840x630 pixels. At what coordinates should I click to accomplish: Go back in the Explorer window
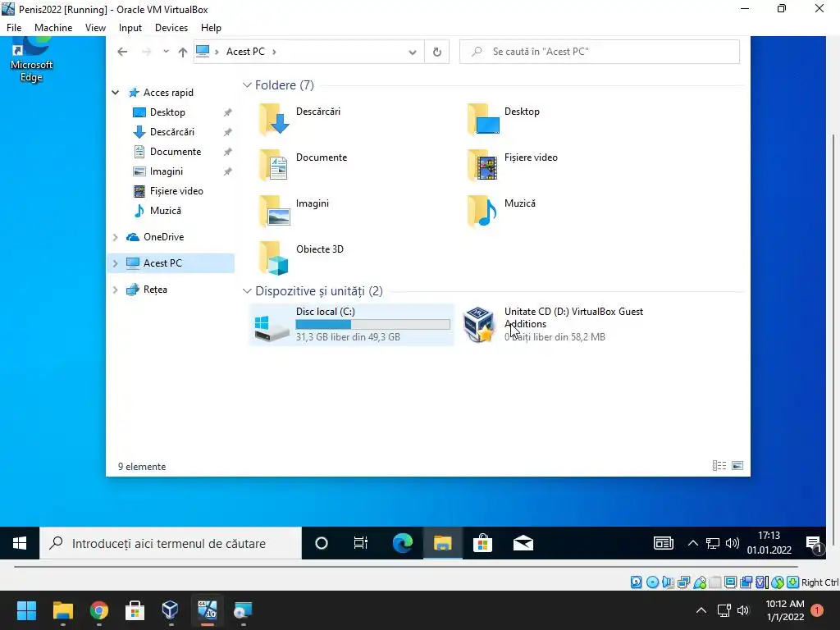(x=122, y=52)
